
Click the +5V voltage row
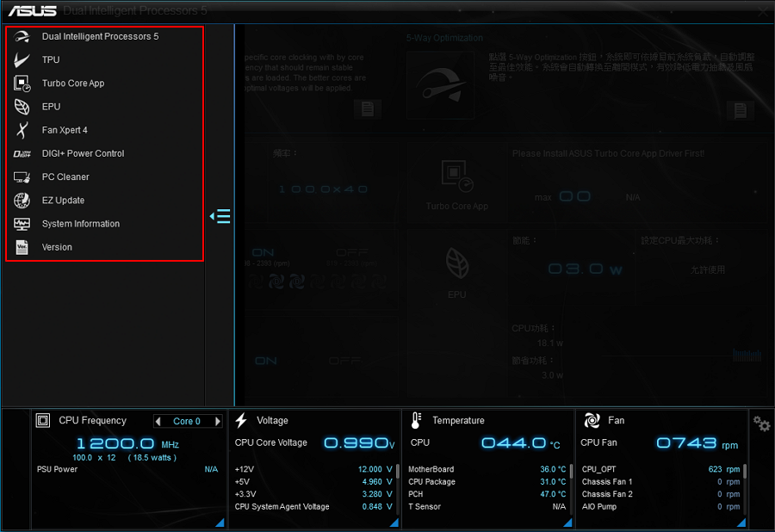(x=313, y=481)
